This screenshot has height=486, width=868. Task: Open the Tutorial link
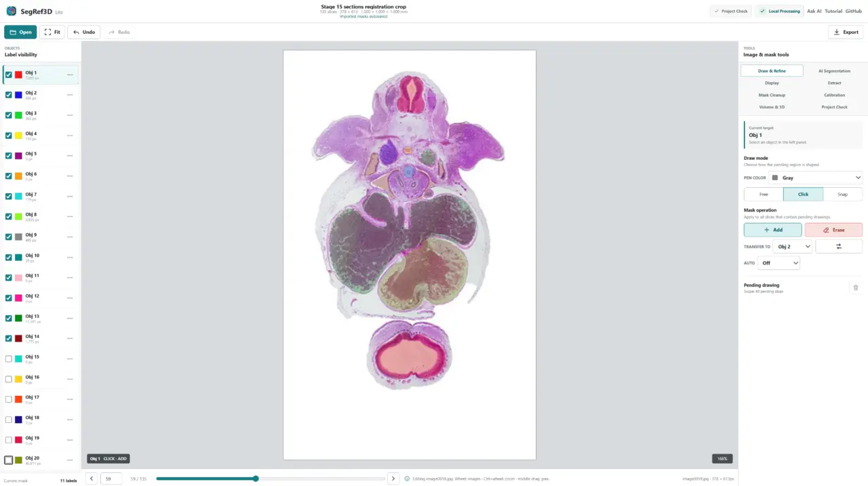pos(833,11)
